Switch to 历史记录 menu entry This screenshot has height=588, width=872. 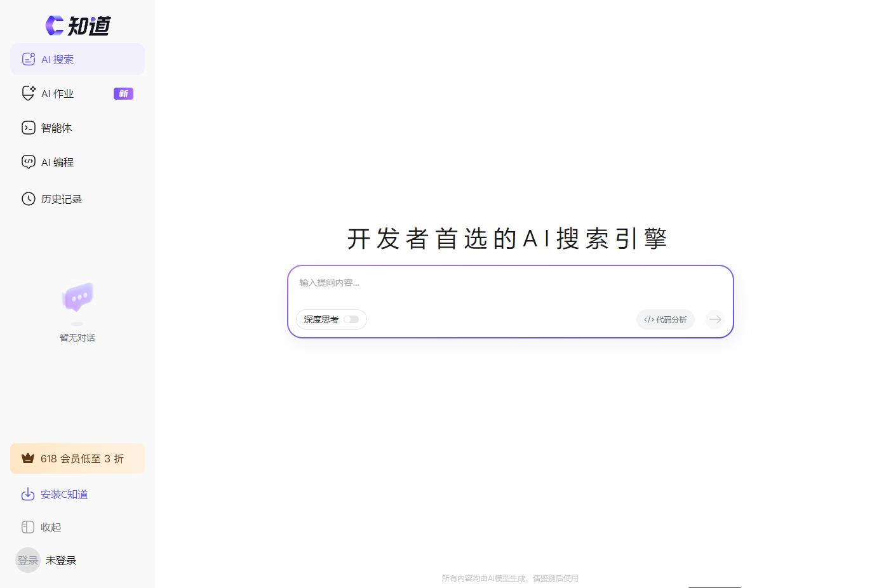(x=61, y=199)
